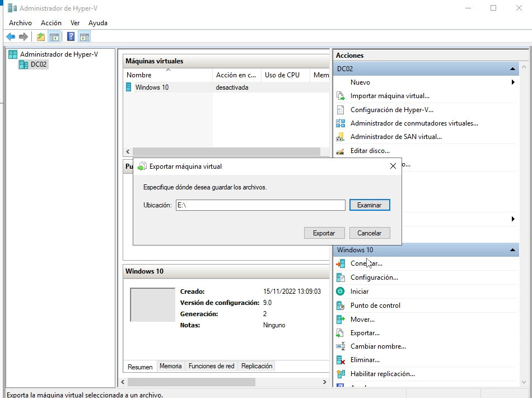Click the Ubicación path text field
This screenshot has height=398, width=532.
pyautogui.click(x=260, y=205)
